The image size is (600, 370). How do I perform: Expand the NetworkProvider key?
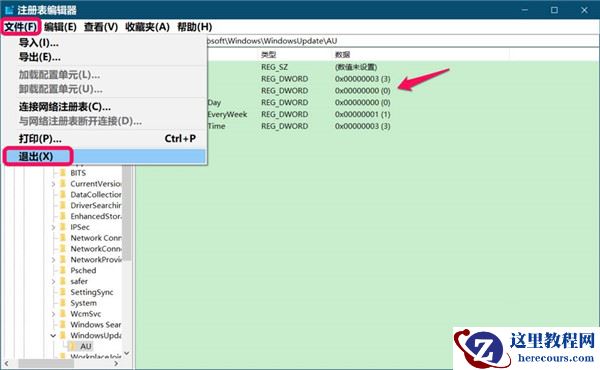53,260
